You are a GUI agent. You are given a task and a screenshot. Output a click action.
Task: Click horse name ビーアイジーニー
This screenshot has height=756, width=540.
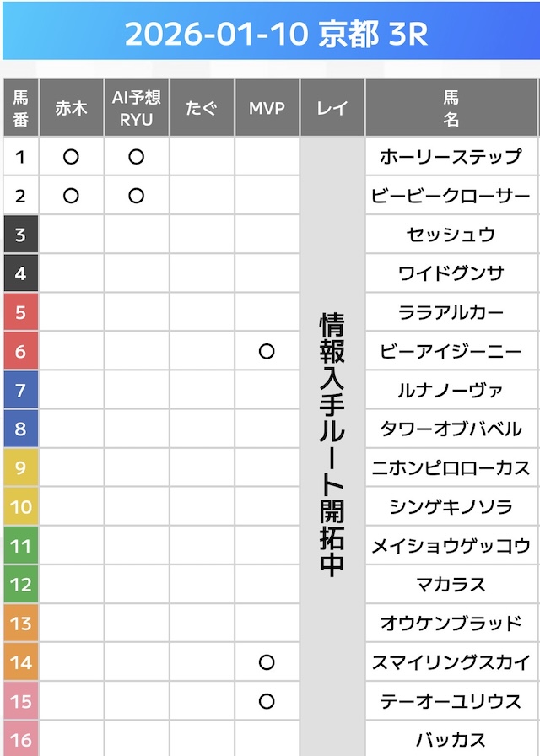451,351
